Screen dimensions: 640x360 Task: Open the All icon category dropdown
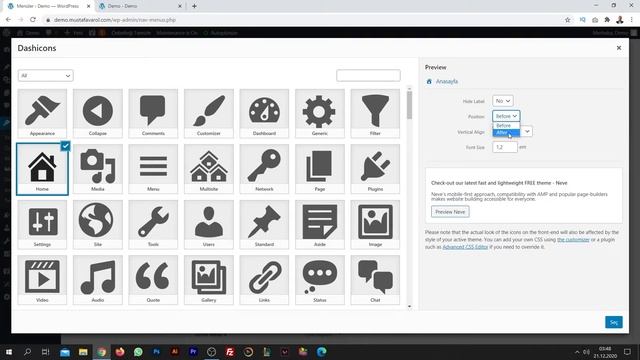point(45,76)
